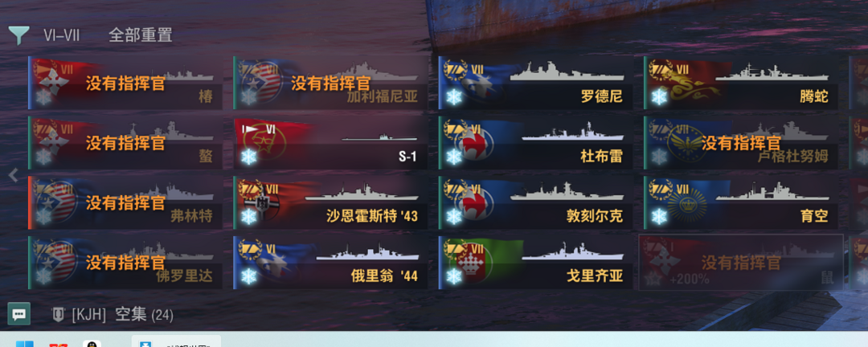
Task: Choose the S-1 submarine card
Action: click(x=330, y=143)
